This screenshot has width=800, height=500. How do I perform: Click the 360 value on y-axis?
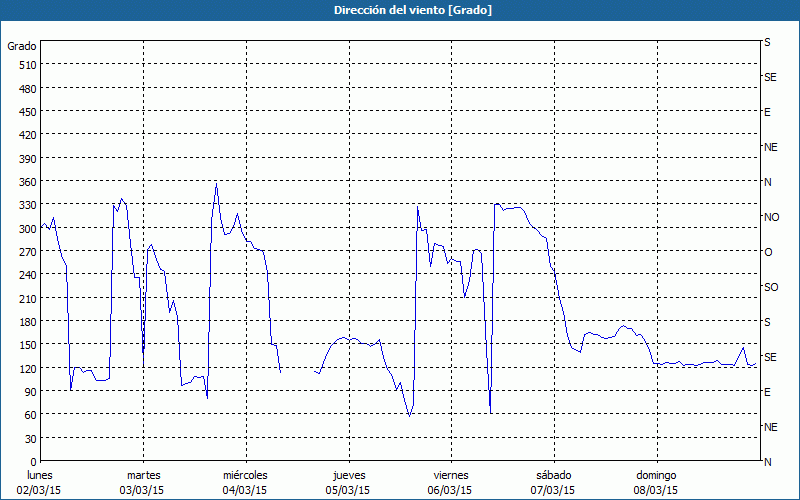26,182
